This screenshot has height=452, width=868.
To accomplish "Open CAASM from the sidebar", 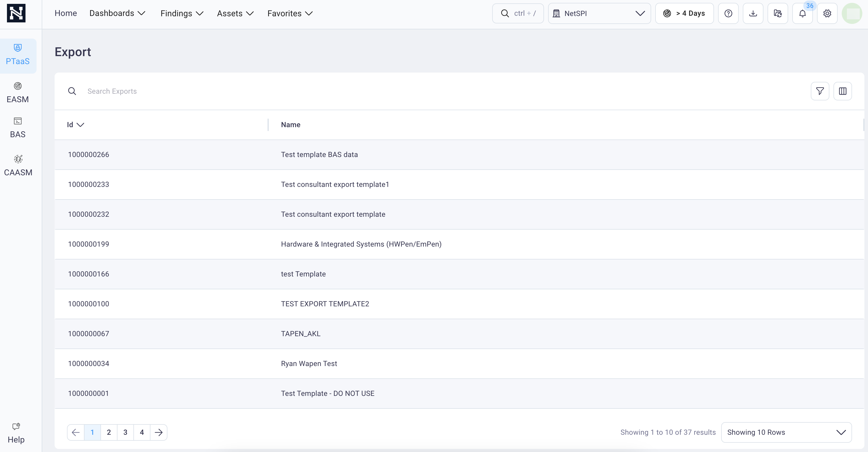I will pos(18,165).
